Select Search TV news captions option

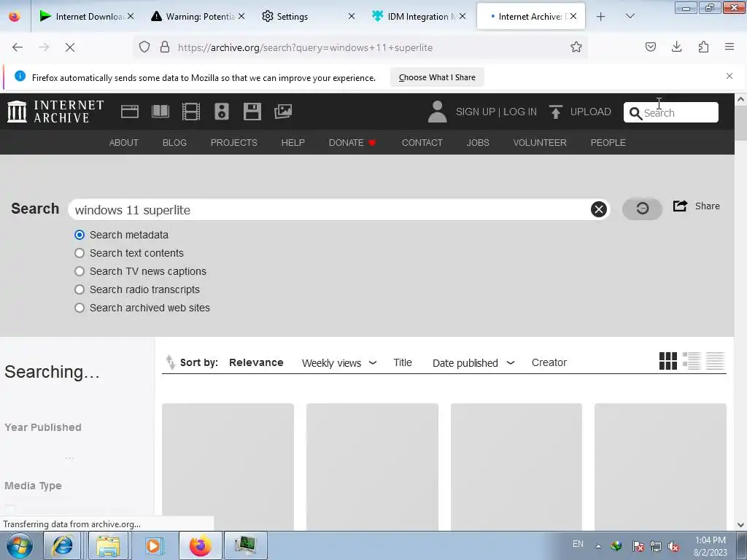(80, 271)
